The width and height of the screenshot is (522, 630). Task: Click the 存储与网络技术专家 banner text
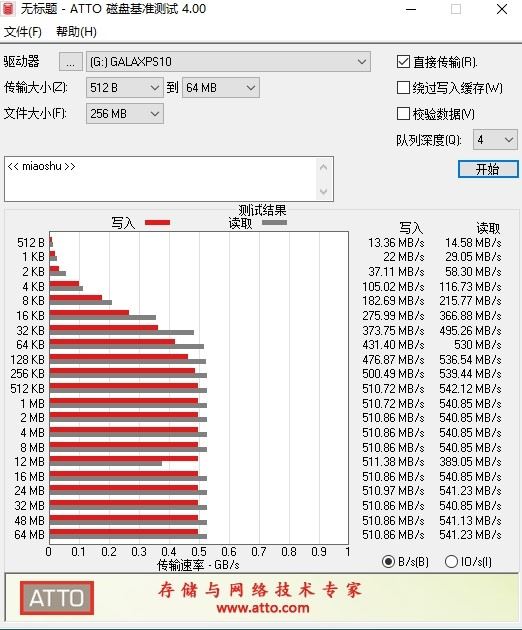pos(260,590)
